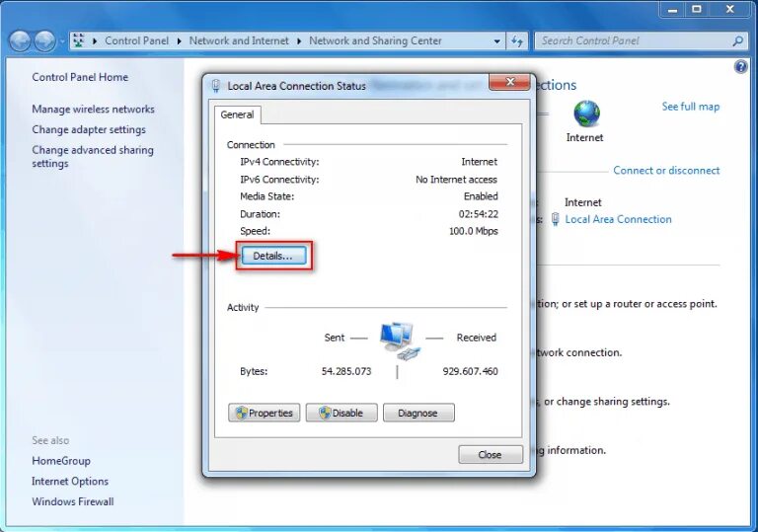Click the network plug icon beside Local Area Connection
The height and width of the screenshot is (532, 758).
556,219
